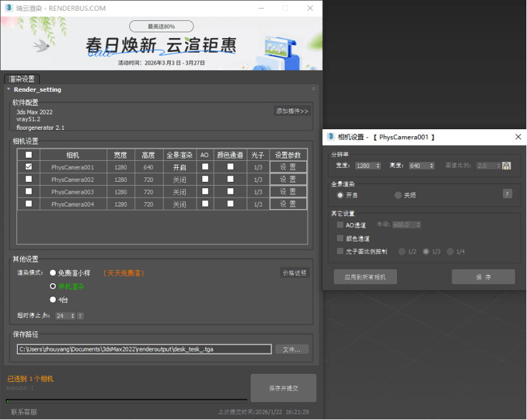Click the render progress bar
Viewport: 527px width, 420px height.
click(x=126, y=400)
